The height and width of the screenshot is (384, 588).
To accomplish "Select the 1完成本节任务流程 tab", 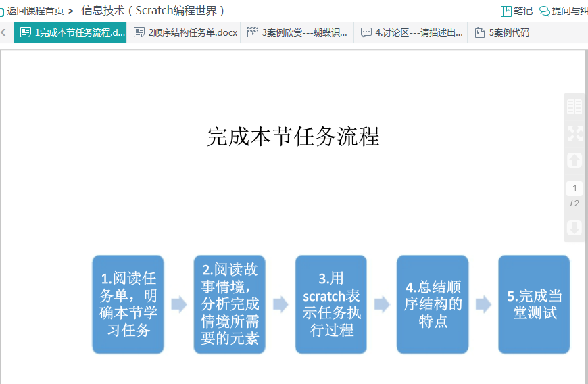I will pyautogui.click(x=72, y=32).
